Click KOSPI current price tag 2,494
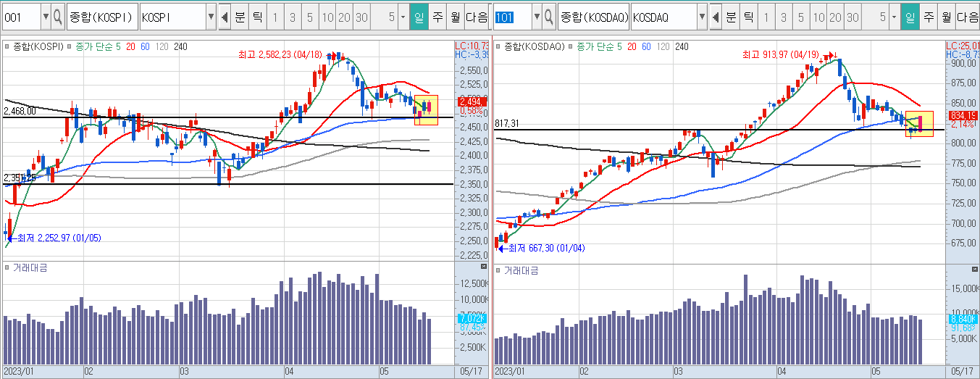The image size is (980, 379). pyautogui.click(x=474, y=102)
